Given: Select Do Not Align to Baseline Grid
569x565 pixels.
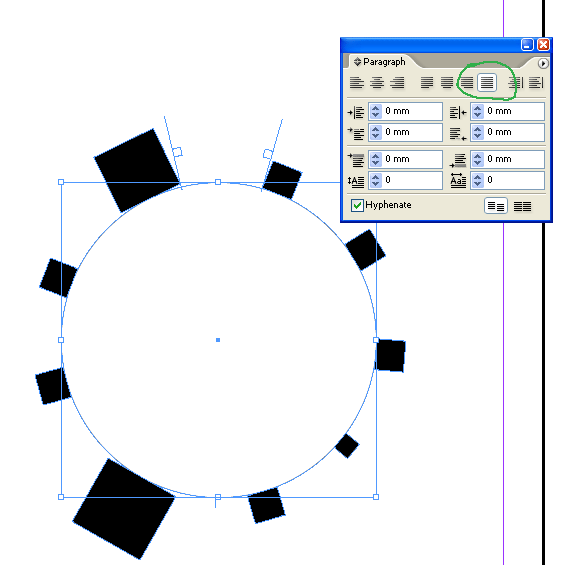Looking at the screenshot, I should (x=496, y=206).
